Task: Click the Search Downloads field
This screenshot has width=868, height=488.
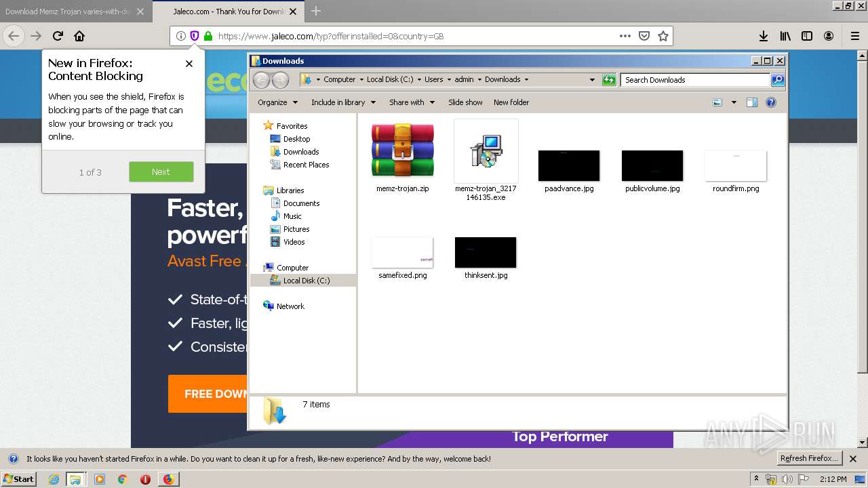Action: tap(696, 80)
